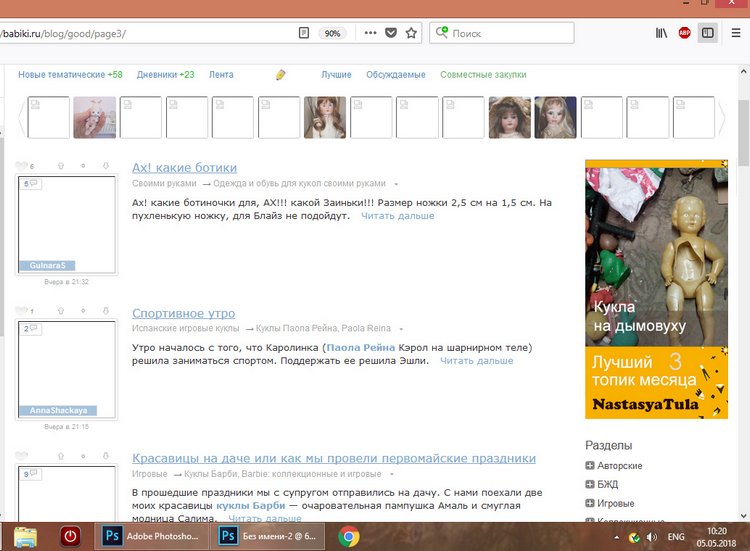The height and width of the screenshot is (551, 750).
Task: Toggle the sidebar view button
Action: click(708, 33)
